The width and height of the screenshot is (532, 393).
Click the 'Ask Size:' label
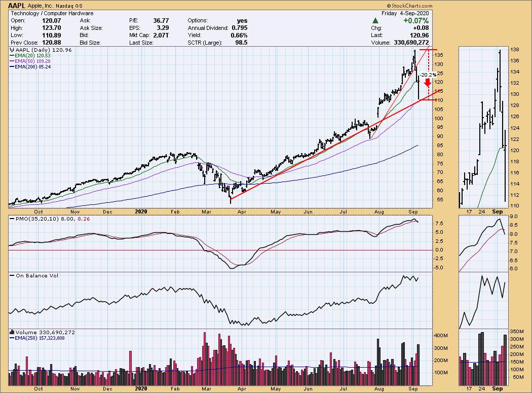coord(91,28)
